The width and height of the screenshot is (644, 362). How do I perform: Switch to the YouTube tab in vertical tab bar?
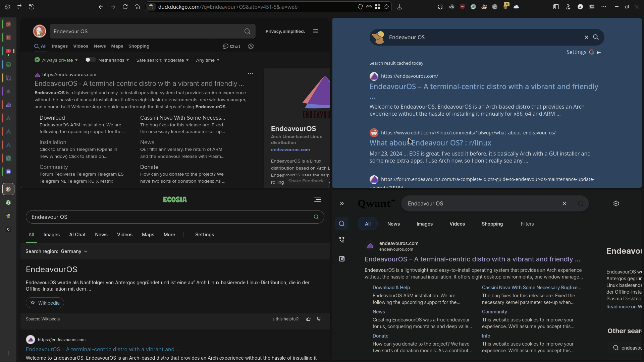[x=8, y=51]
